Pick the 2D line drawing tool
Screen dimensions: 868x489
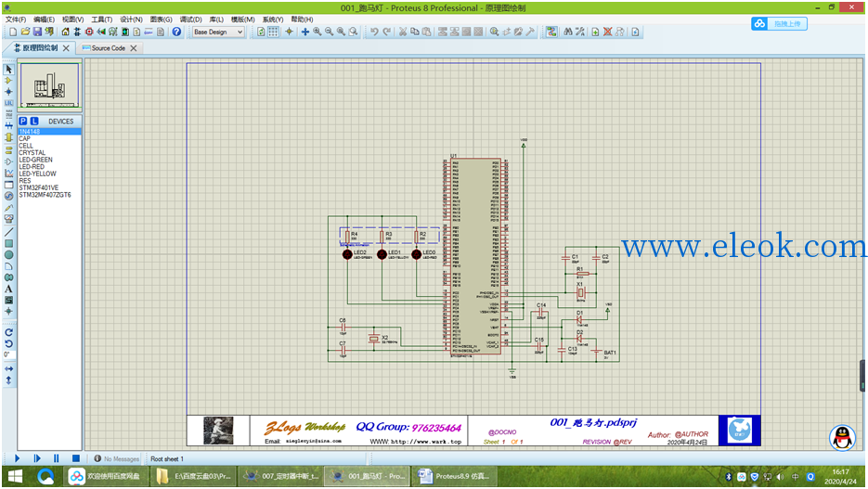click(x=9, y=232)
